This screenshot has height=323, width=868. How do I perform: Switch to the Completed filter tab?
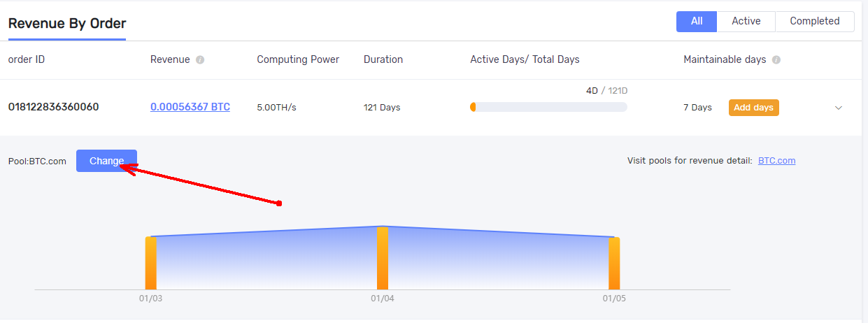pyautogui.click(x=814, y=21)
